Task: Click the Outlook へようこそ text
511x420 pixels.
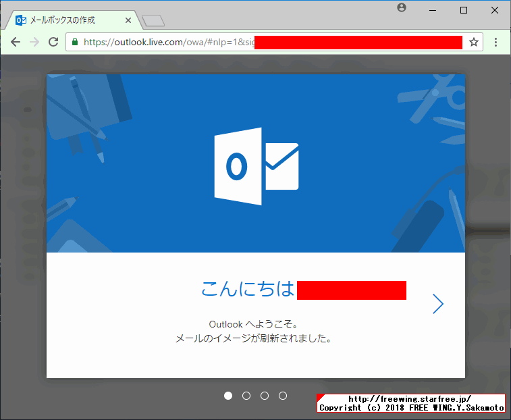Action: pos(254,324)
